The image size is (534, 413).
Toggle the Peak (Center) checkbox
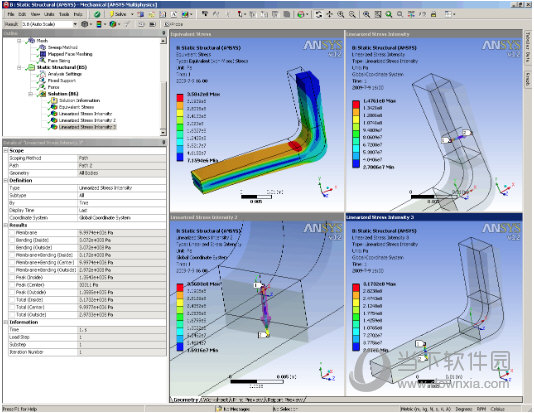tap(12, 285)
